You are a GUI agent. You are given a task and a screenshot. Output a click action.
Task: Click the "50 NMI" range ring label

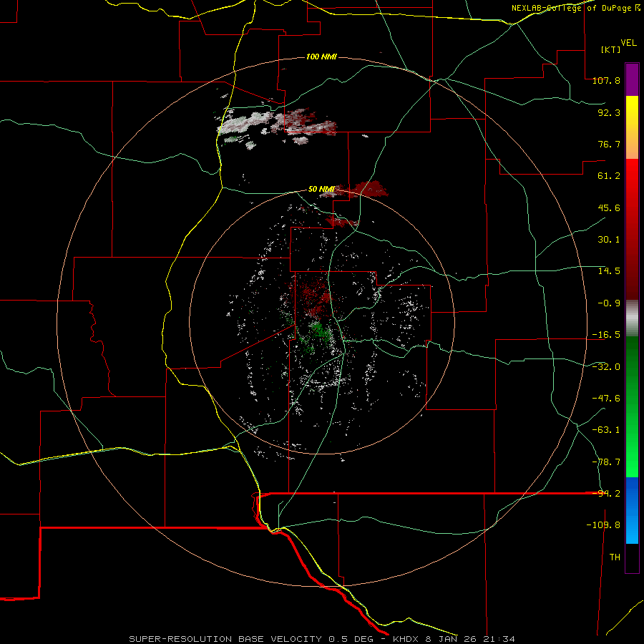point(321,189)
